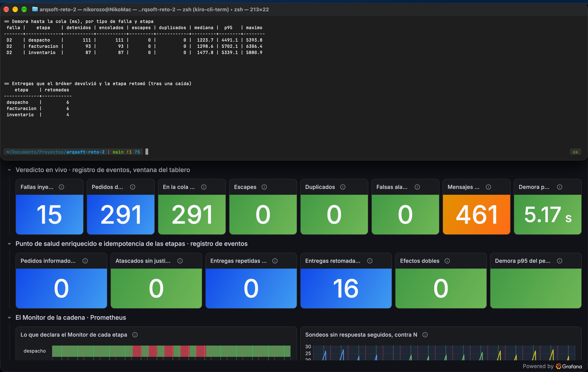
Task: Click the terminal folder icon in title bar
Action: tap(35, 9)
